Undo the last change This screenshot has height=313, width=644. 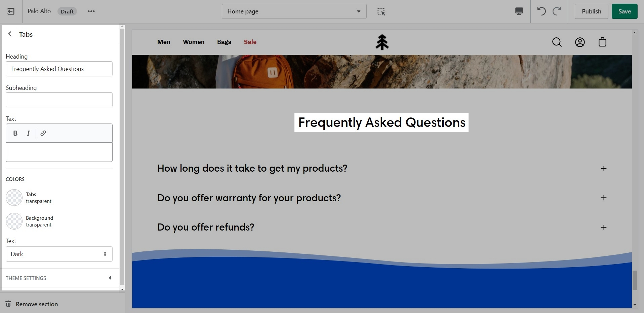tap(541, 11)
